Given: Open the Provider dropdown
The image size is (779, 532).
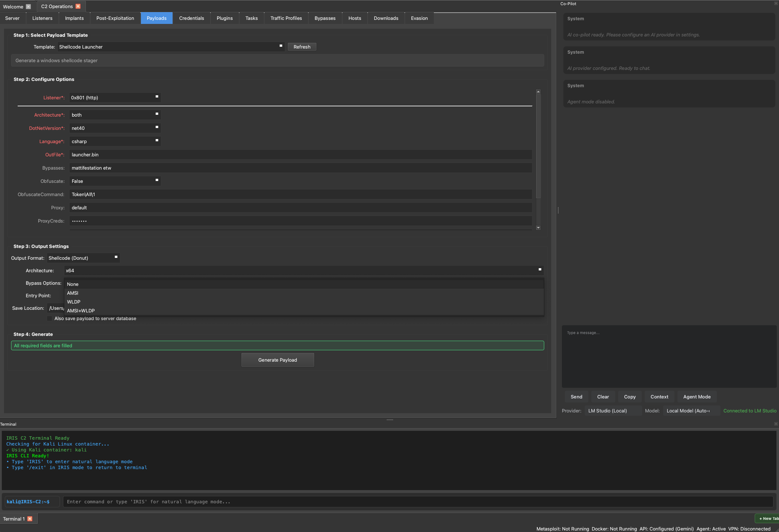Looking at the screenshot, I should tap(613, 411).
